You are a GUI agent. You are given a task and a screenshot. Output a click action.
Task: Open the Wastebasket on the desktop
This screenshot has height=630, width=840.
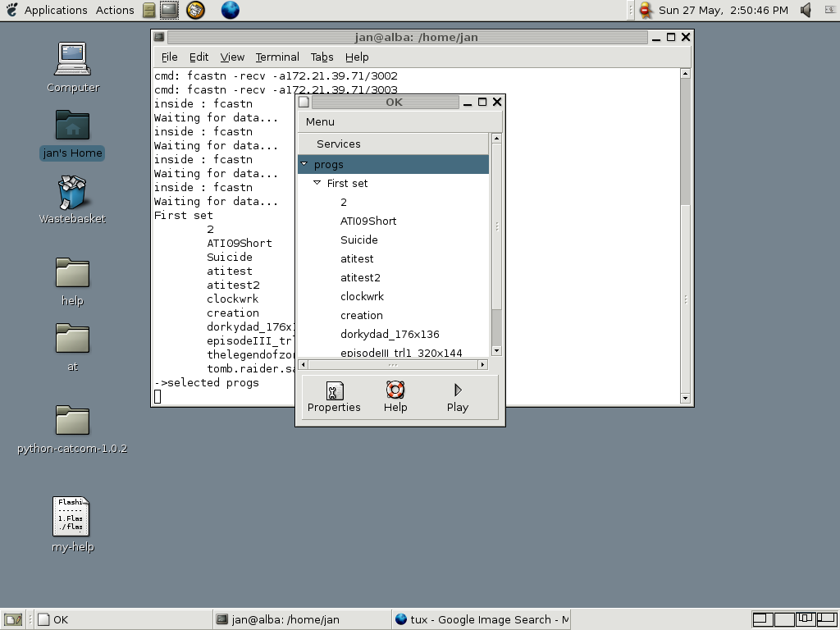[72, 194]
